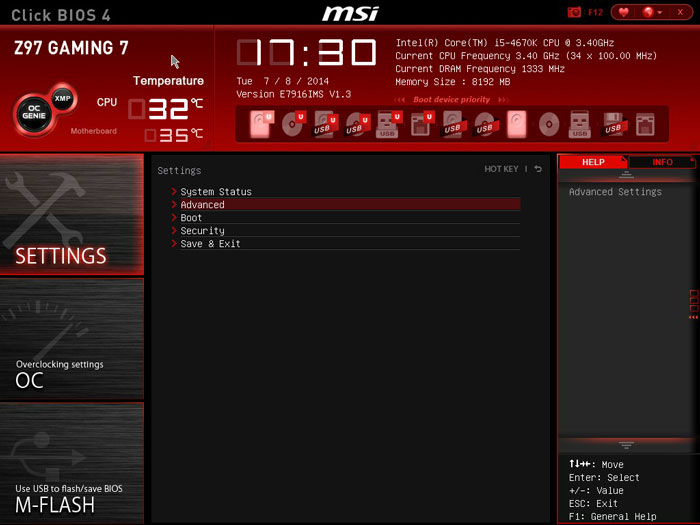Switch to the INFO tab
700x525 pixels.
click(662, 162)
